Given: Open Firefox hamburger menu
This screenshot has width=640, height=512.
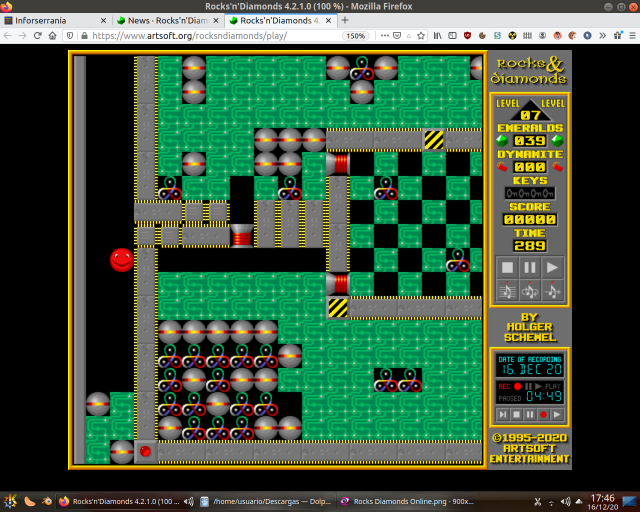Looking at the screenshot, I should tap(632, 36).
